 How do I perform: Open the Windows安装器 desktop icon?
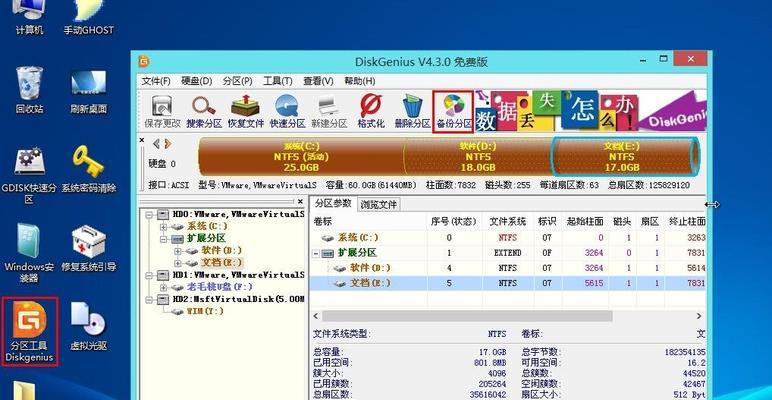29,253
